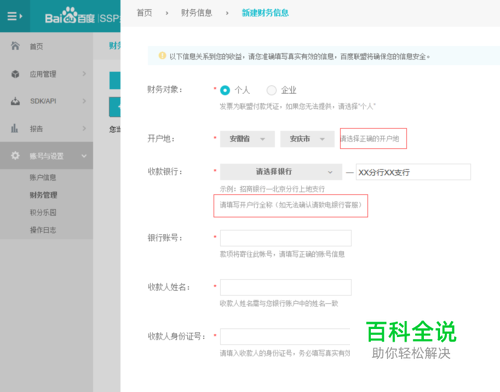Screen dimensions: 500x392
Task: Open 积分乐园 submenu item
Action: pyautogui.click(x=43, y=212)
